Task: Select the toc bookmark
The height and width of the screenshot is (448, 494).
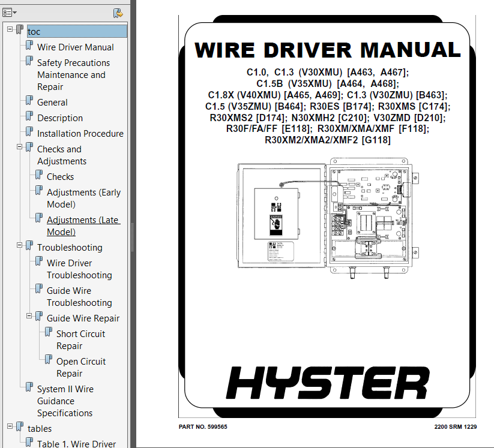Action: 77,31
